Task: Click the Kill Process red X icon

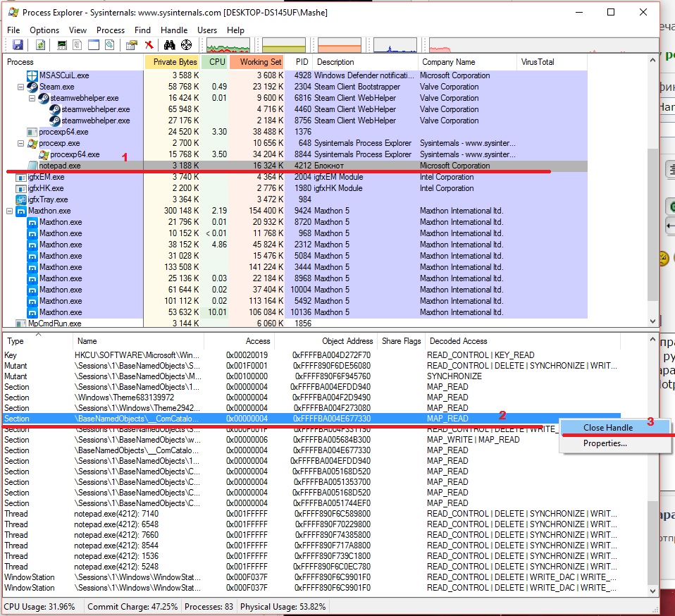Action: [149, 45]
